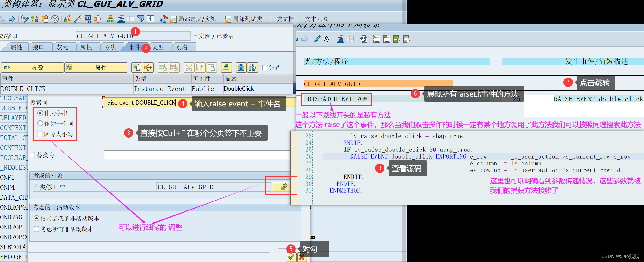Click the active/inactive switch icon
Image resolution: width=644 pixels, height=262 pixels.
[35, 19]
